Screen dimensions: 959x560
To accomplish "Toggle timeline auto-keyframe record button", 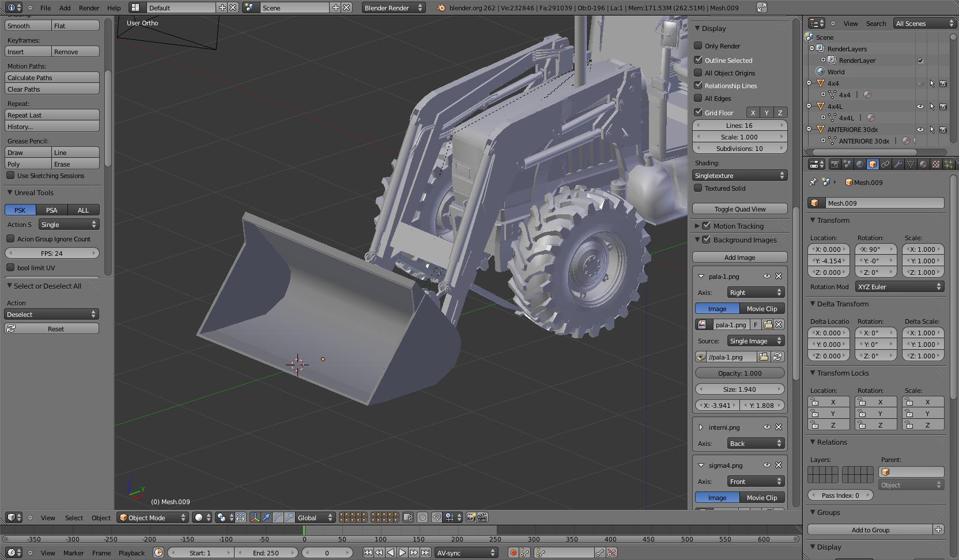I will (513, 553).
